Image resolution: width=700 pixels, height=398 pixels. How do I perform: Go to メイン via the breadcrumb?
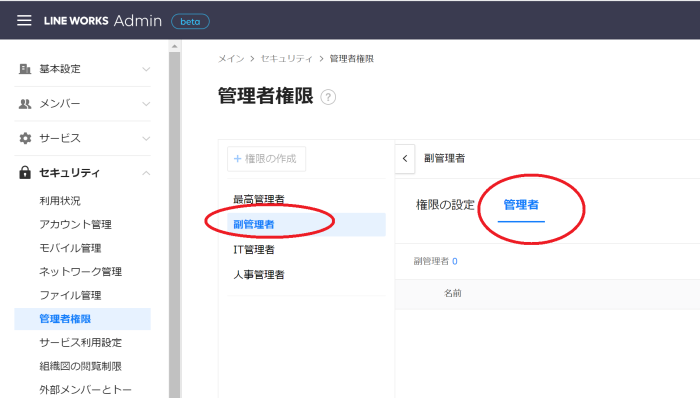[x=231, y=59]
